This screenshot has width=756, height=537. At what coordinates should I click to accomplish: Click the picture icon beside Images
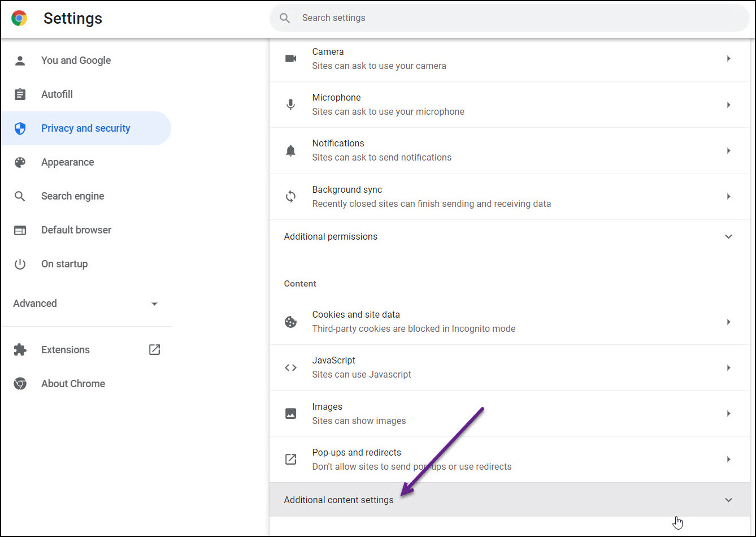[x=290, y=414]
